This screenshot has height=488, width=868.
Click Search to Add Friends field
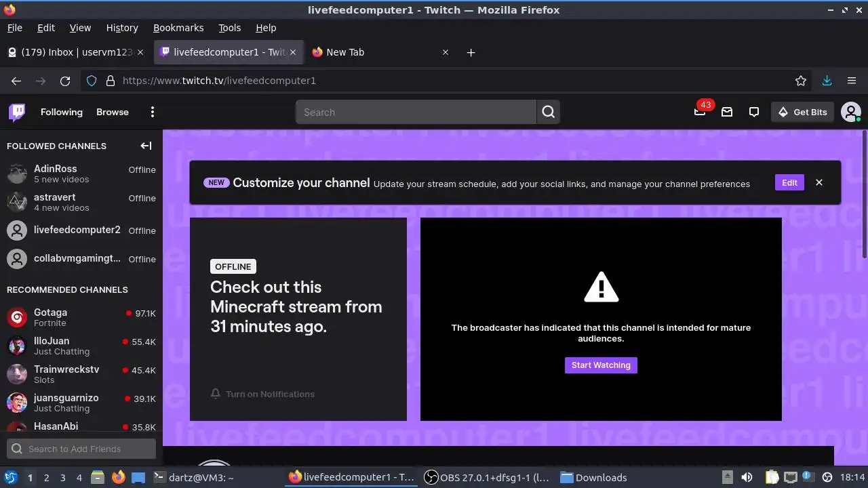tap(81, 449)
